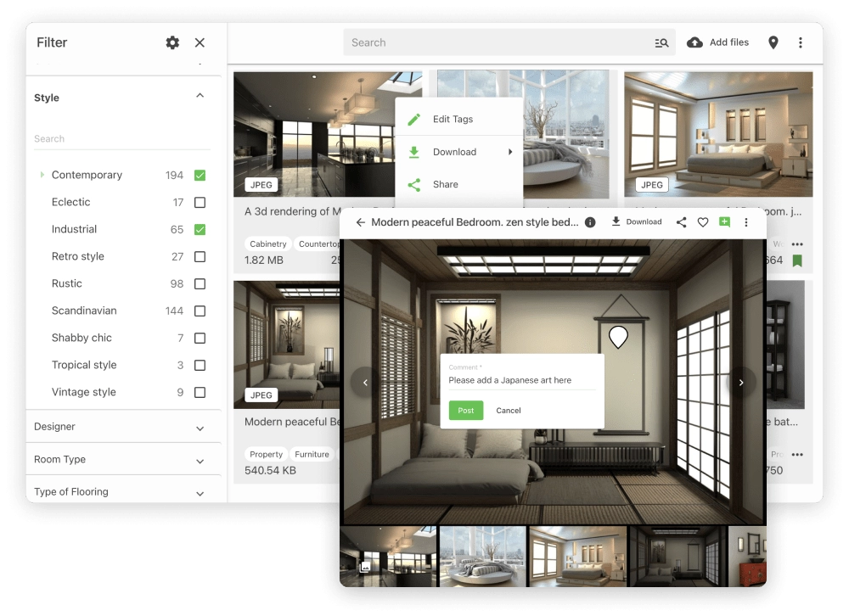This screenshot has width=849, height=616.
Task: Click the green add-to-collection icon
Action: coord(724,222)
